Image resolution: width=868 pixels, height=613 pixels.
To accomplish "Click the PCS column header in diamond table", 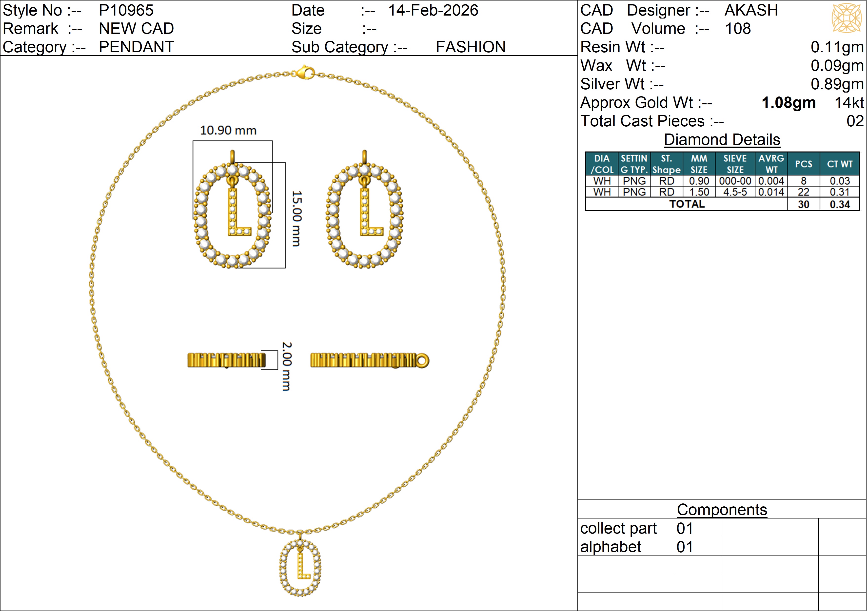I will (x=803, y=164).
